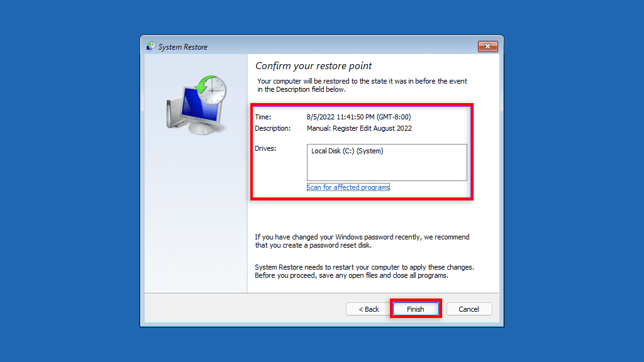Screen dimensions: 644x362
Task: Click the password reset disk recommendation text
Action: coord(362,241)
